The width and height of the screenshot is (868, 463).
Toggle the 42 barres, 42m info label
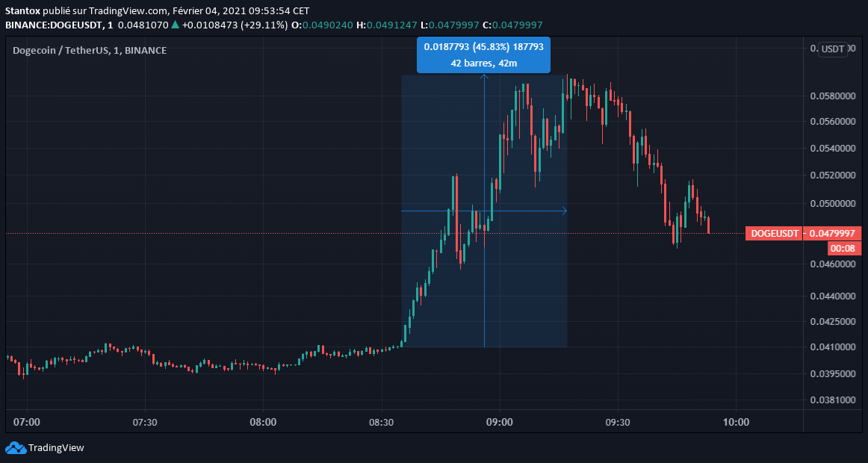tap(483, 63)
